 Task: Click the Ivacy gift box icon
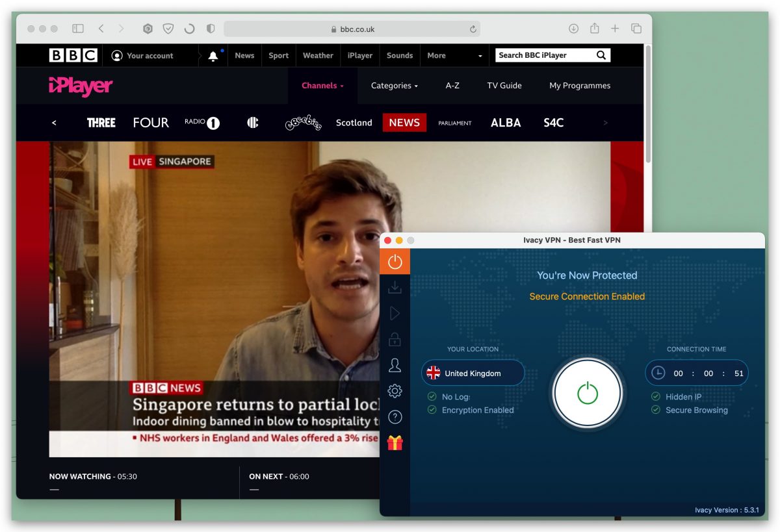point(395,442)
